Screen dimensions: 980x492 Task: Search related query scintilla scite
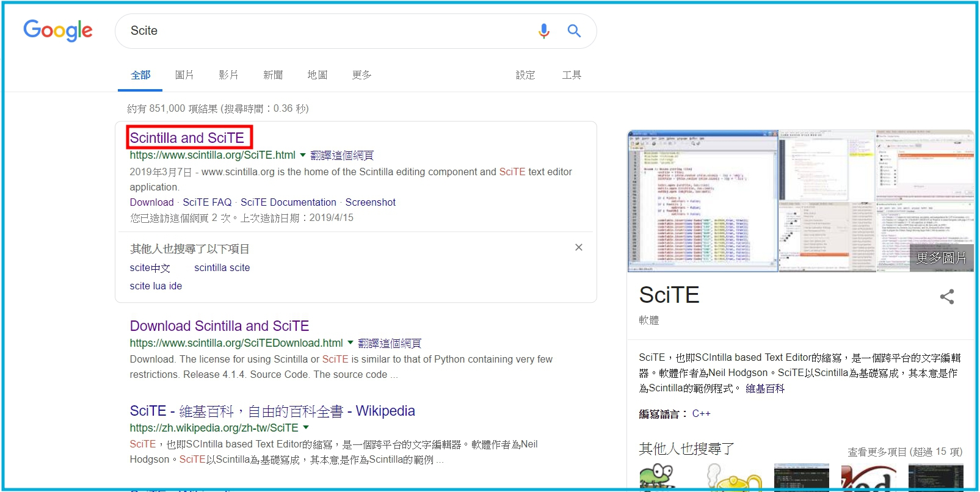click(222, 267)
